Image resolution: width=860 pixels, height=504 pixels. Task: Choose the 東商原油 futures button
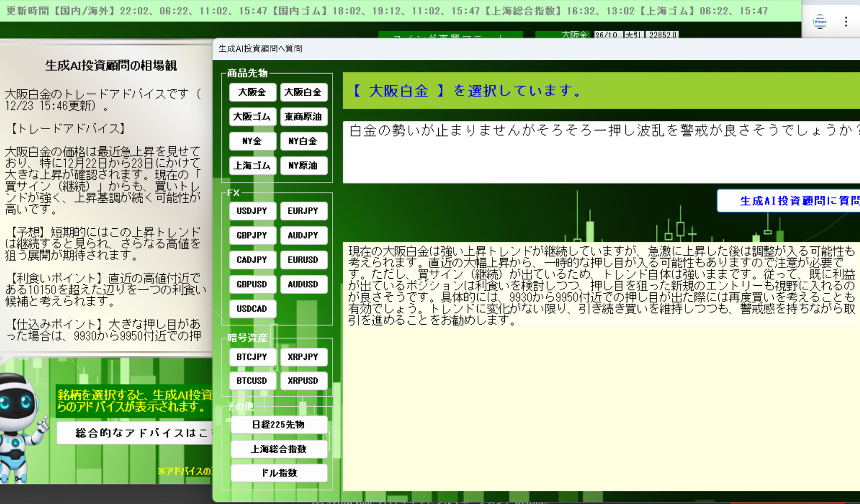tap(303, 116)
